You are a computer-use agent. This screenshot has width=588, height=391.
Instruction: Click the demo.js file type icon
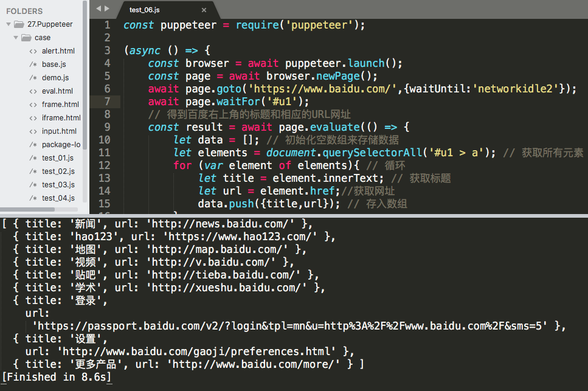point(33,78)
